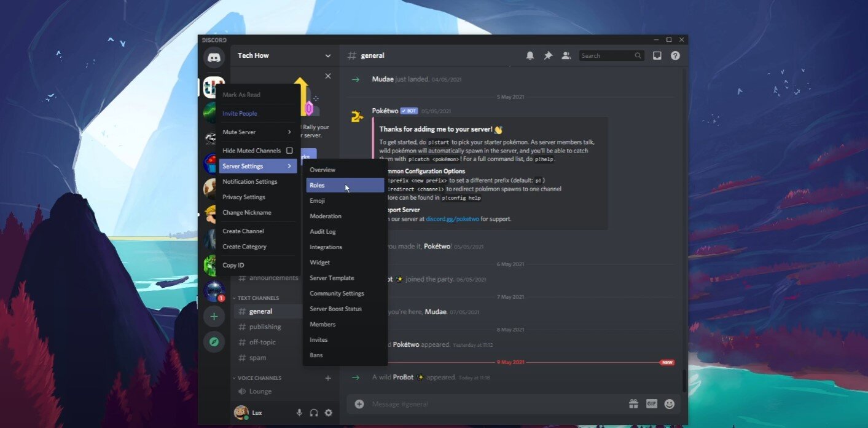Expand the Mute Server submenu
The height and width of the screenshot is (428, 868).
(257, 132)
